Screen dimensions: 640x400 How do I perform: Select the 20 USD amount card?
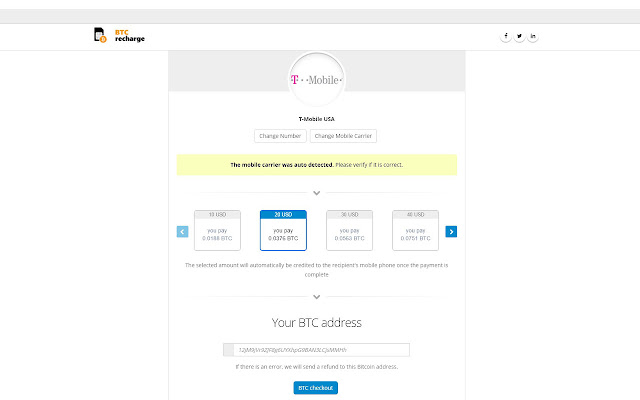[x=283, y=230]
